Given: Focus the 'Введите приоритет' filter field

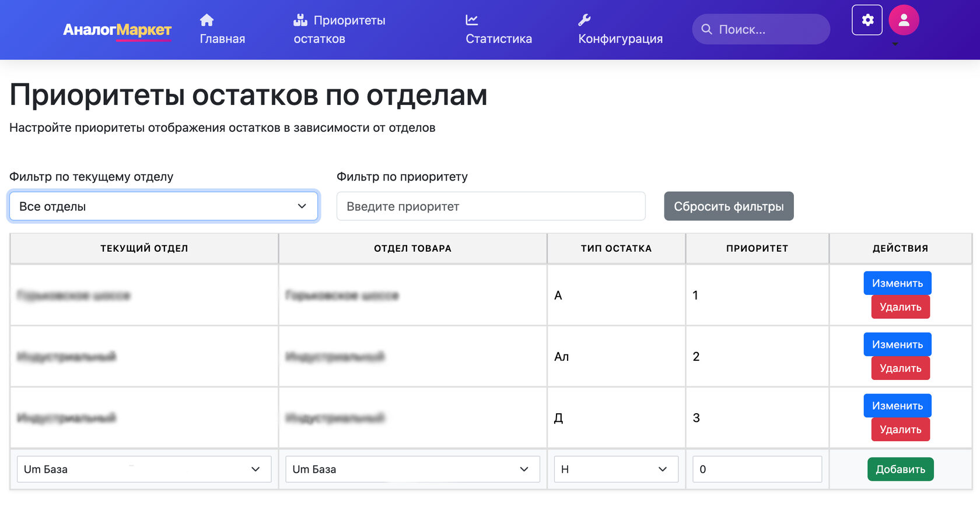Looking at the screenshot, I should (x=491, y=206).
